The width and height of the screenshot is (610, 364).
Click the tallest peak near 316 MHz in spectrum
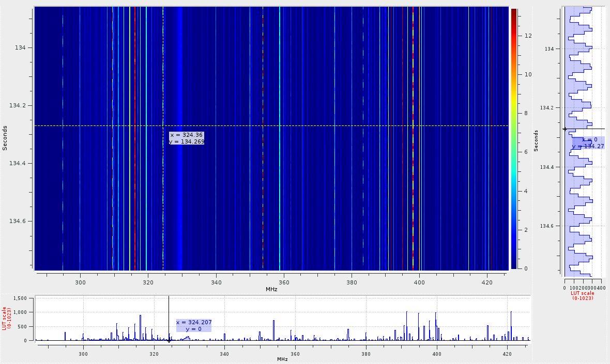coord(141,327)
